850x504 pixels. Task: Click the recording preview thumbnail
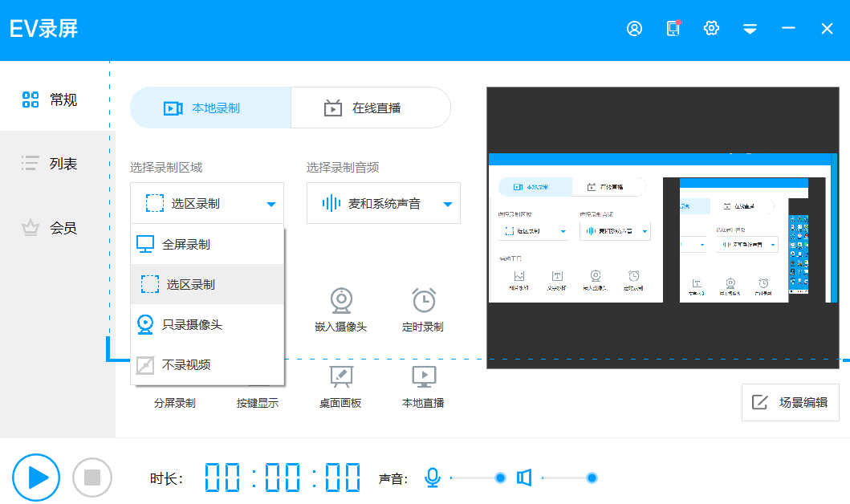coord(662,228)
